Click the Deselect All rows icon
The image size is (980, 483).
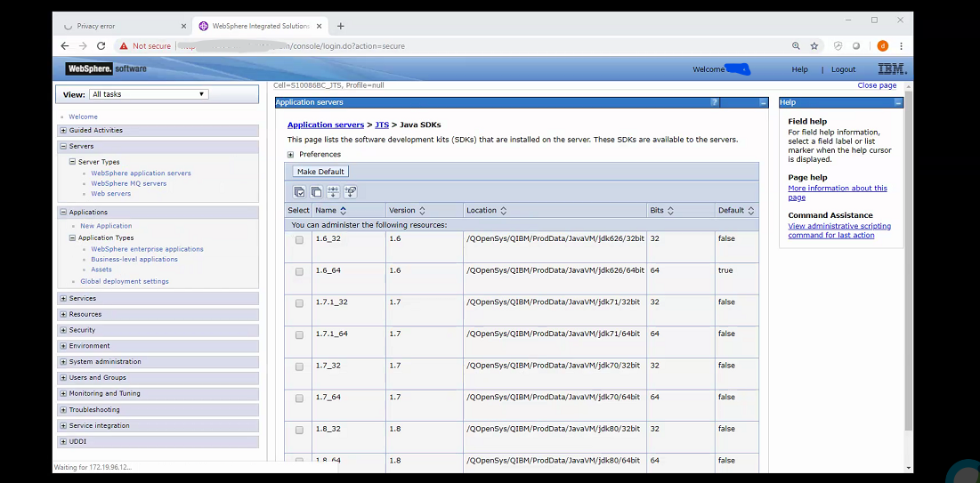click(x=316, y=192)
